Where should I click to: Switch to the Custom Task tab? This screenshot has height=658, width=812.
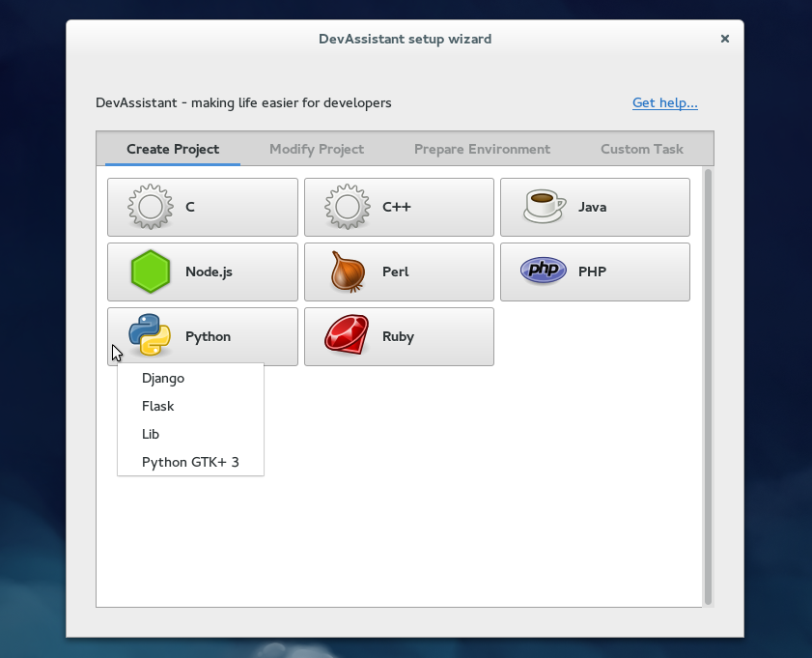[x=641, y=149]
